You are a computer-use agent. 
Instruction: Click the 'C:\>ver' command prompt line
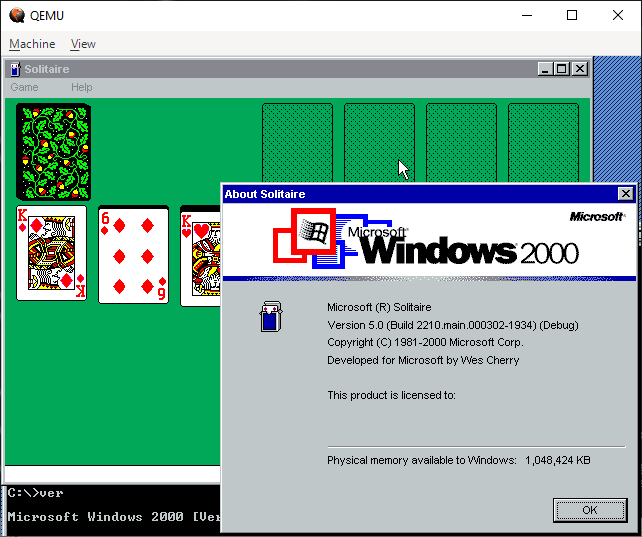coord(35,493)
